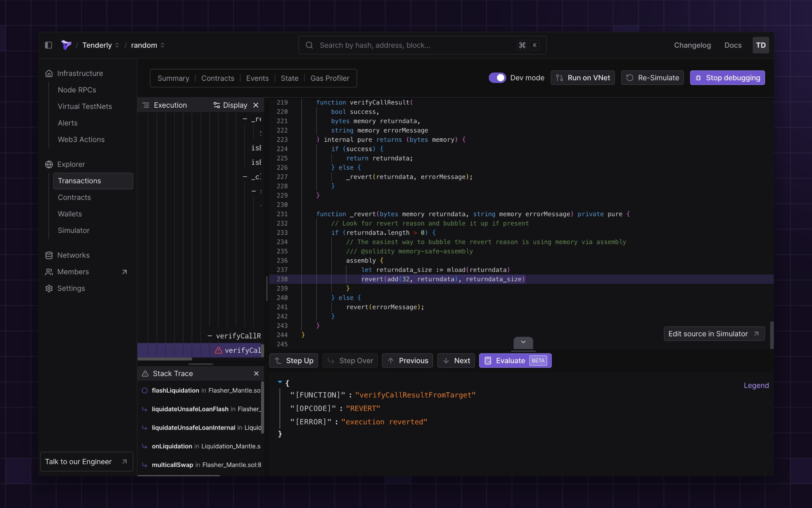Click the Execution list icon
This screenshot has height=508, width=812.
(146, 105)
